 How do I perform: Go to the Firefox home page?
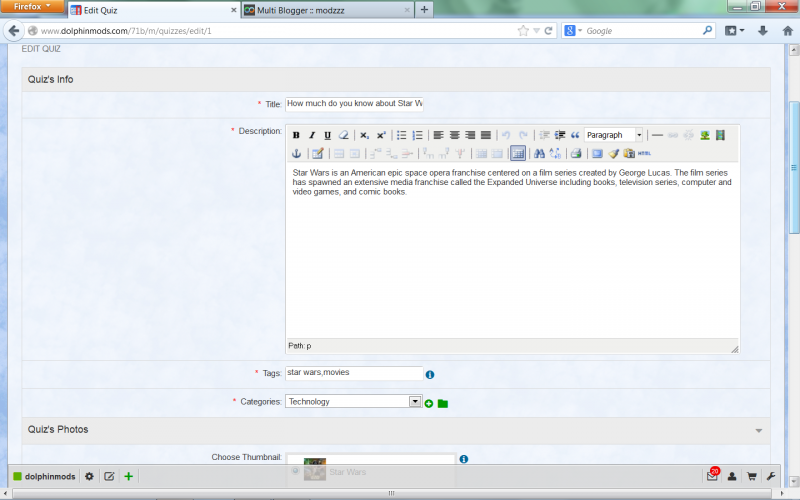pos(788,31)
